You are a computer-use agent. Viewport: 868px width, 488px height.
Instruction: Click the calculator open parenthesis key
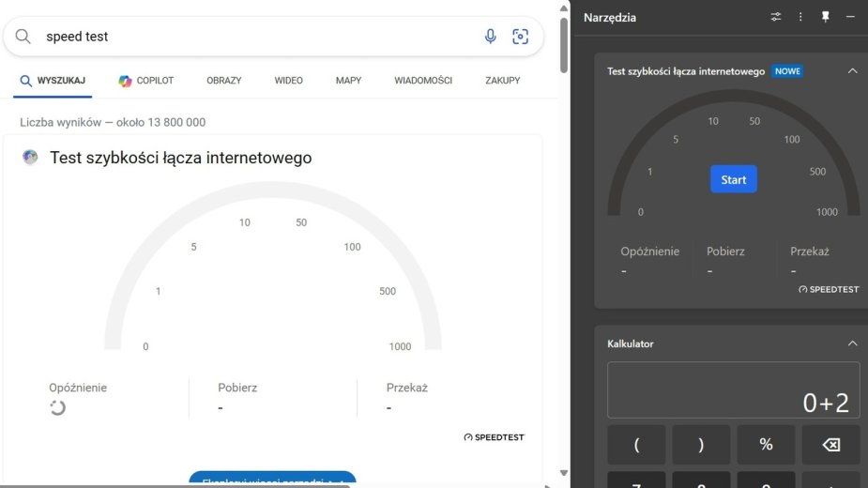point(636,444)
